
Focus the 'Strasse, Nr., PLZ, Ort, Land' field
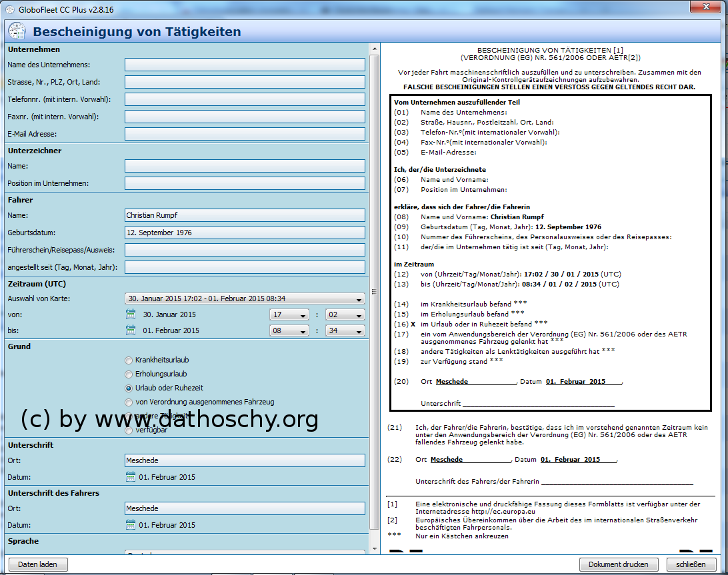(x=245, y=82)
